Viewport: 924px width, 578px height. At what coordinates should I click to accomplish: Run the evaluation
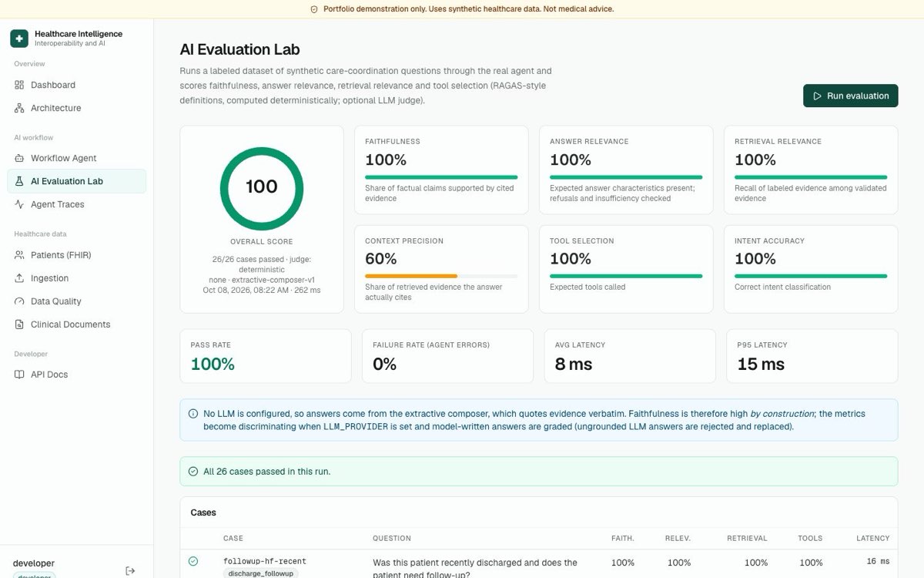pyautogui.click(x=850, y=96)
